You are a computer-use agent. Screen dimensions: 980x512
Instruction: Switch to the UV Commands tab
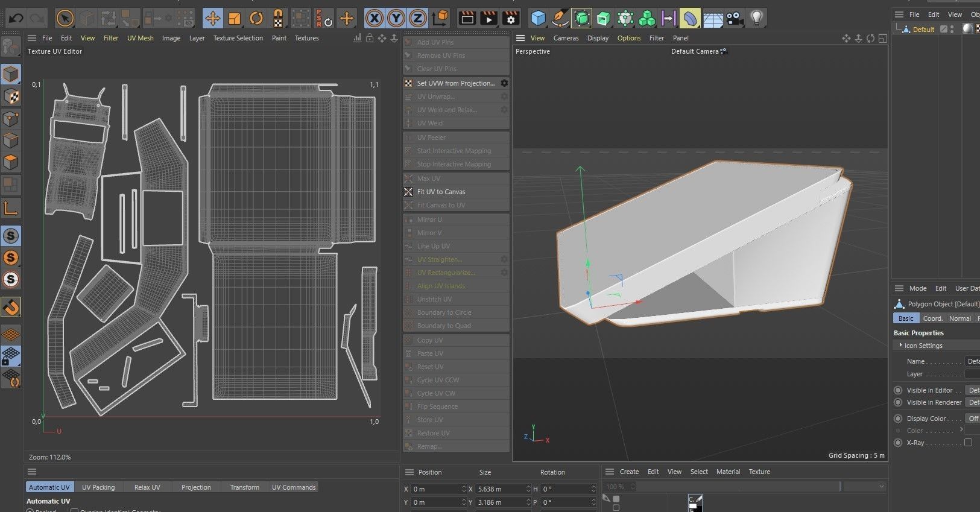click(294, 487)
